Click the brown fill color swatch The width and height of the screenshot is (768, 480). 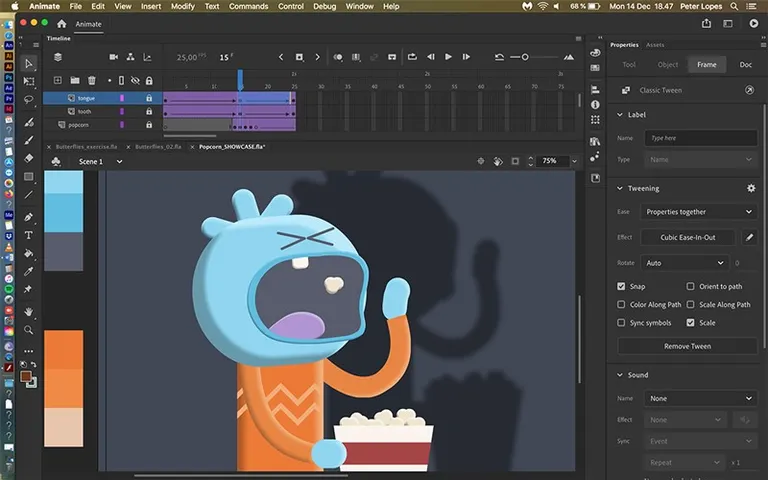(x=26, y=377)
